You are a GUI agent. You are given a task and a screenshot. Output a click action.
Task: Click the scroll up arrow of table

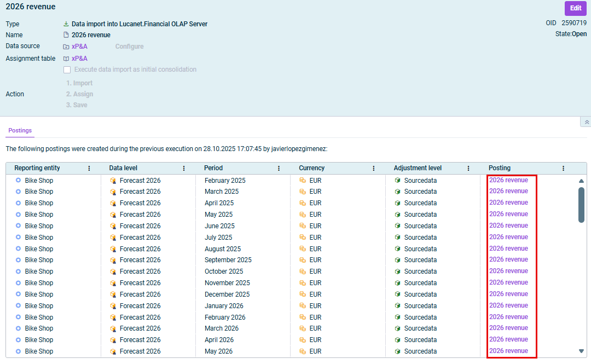[x=581, y=181]
